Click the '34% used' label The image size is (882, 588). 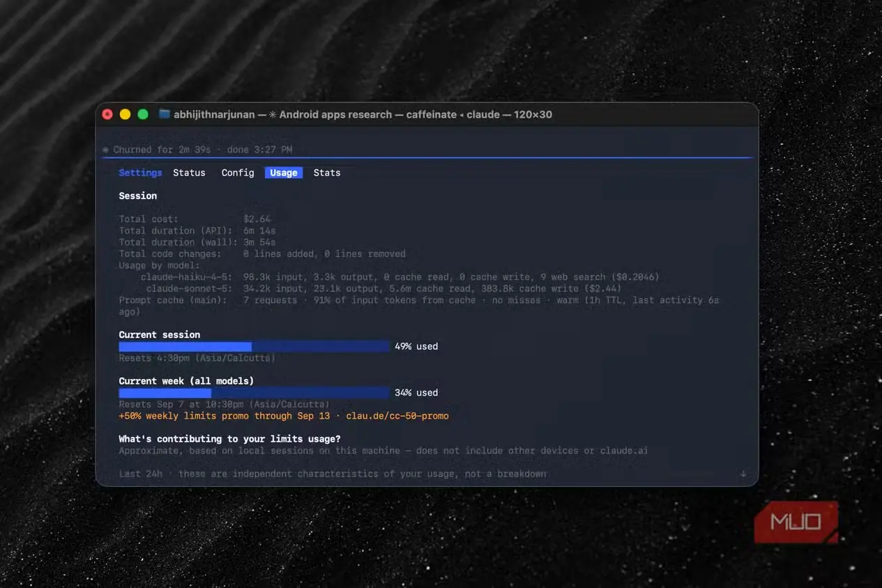(x=416, y=393)
